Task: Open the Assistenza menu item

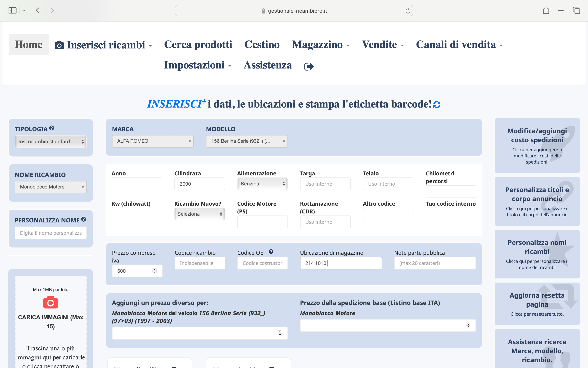Action: coord(268,65)
